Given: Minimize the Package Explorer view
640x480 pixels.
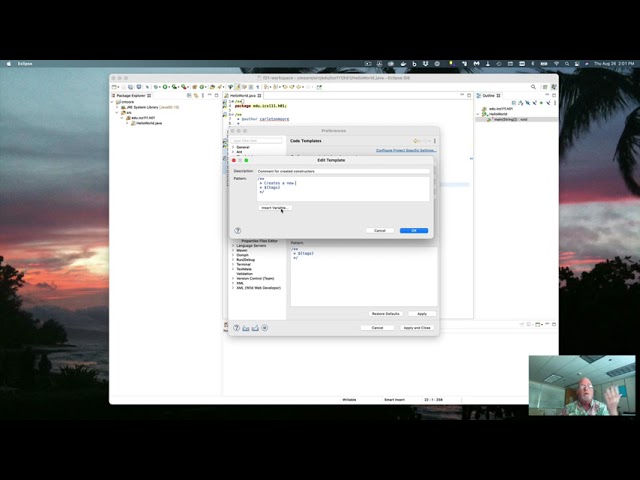Looking at the screenshot, I should [x=210, y=95].
